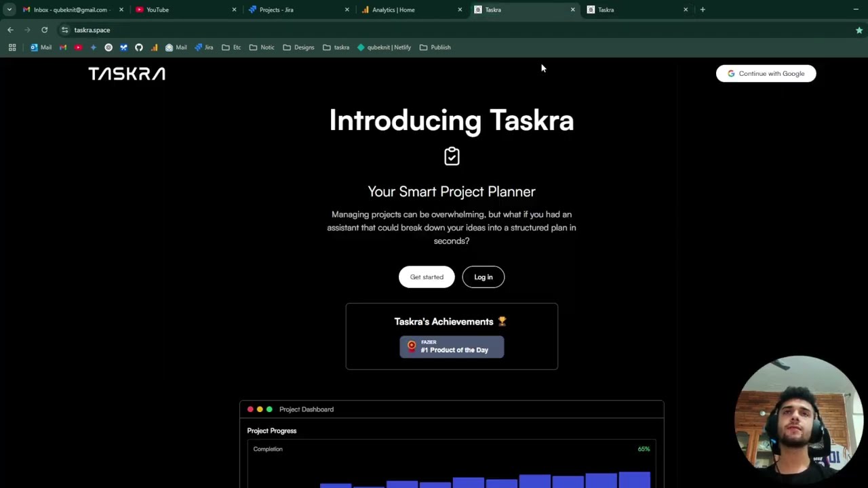Click Continue with Google button
Viewport: 868px width, 488px height.
click(766, 73)
